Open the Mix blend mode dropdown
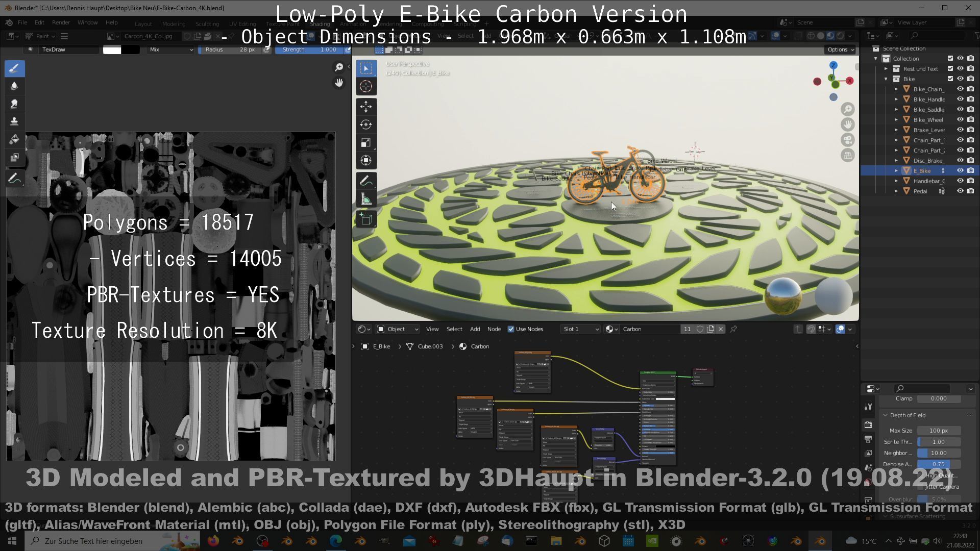This screenshot has width=980, height=551. click(170, 49)
